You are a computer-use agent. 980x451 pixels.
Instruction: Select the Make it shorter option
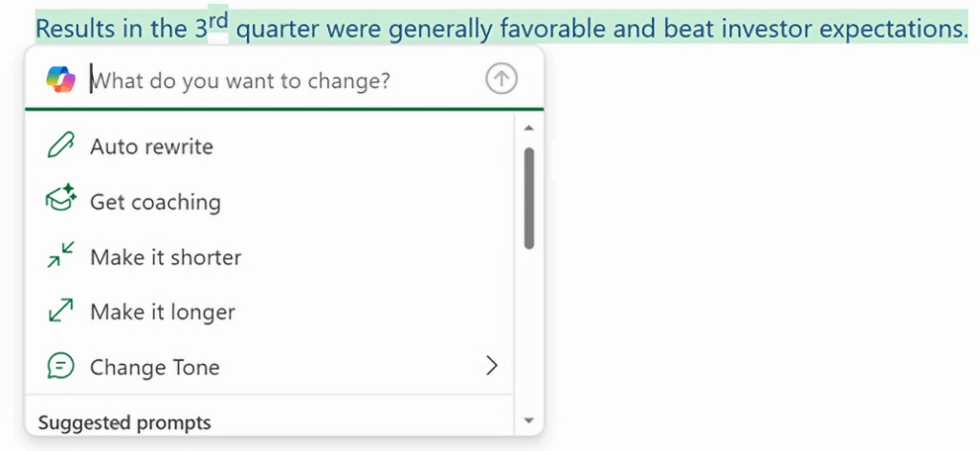[269, 257]
